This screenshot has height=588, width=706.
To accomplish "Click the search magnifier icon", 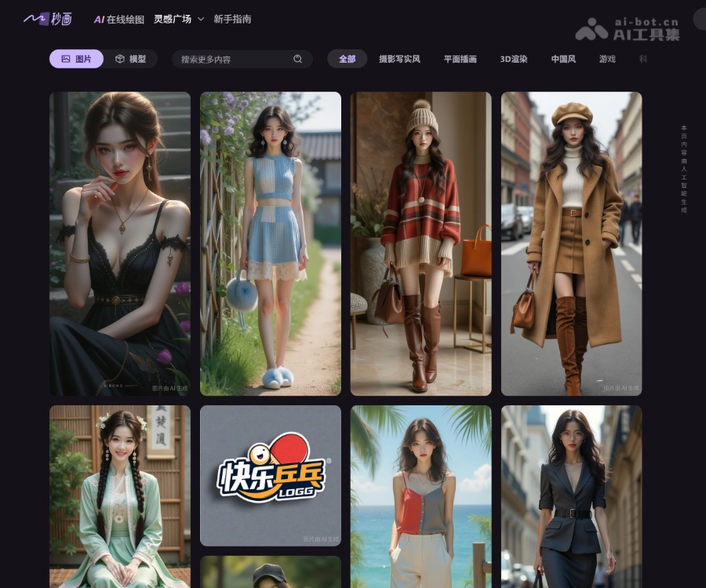I will 297,59.
